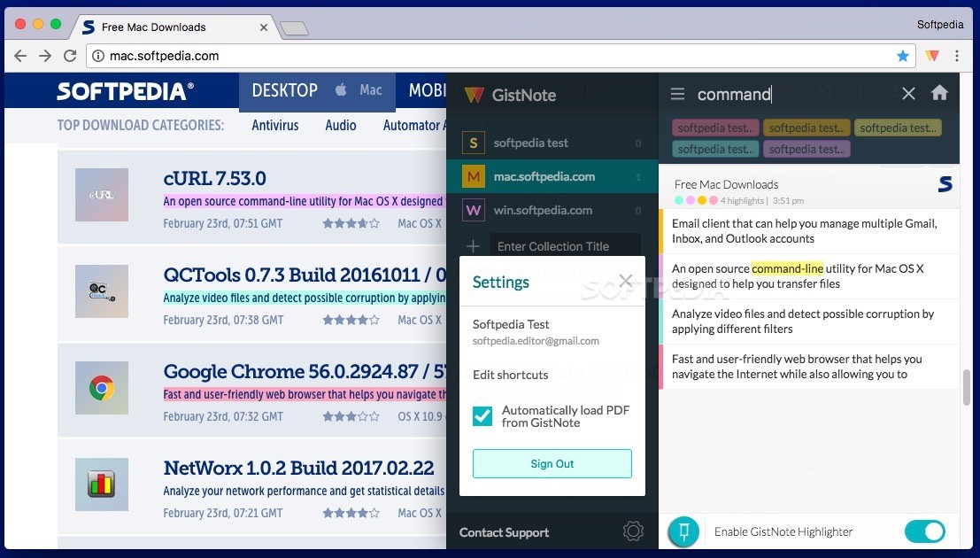Open the Antivirus category
This screenshot has width=980, height=558.
(275, 125)
